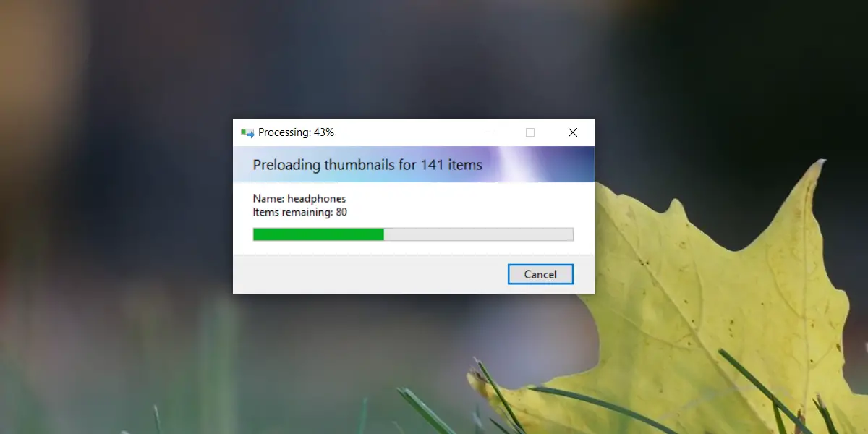The height and width of the screenshot is (434, 868).
Task: Click the grey unfilled part of progress bar
Action: click(x=478, y=234)
